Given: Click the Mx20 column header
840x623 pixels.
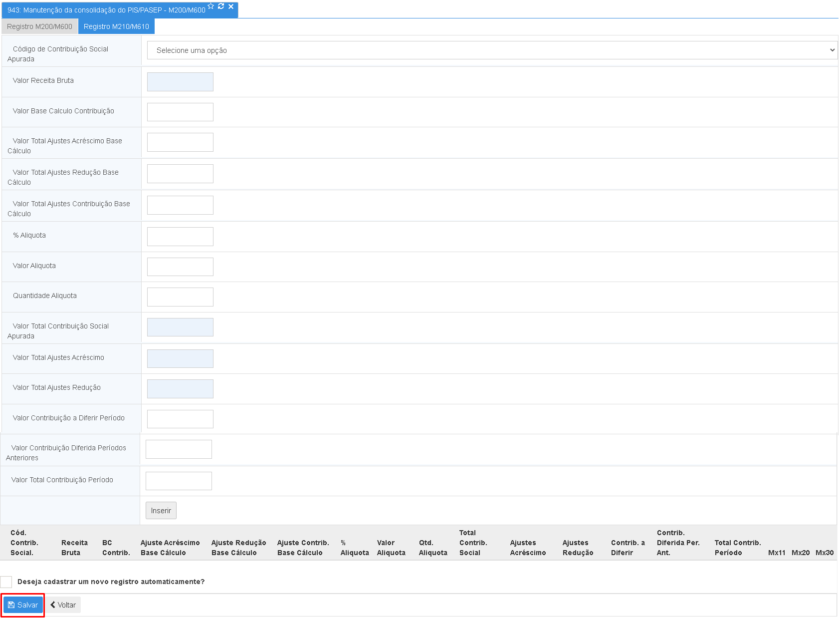Looking at the screenshot, I should [x=801, y=553].
